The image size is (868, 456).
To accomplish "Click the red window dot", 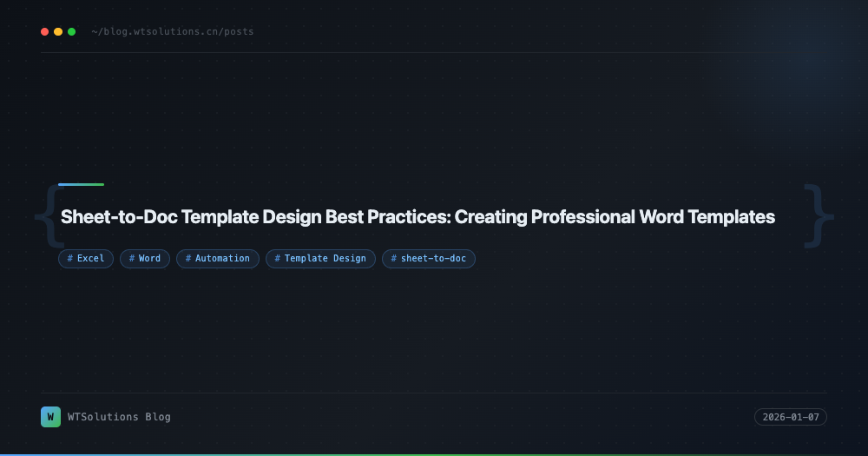I will pos(45,31).
